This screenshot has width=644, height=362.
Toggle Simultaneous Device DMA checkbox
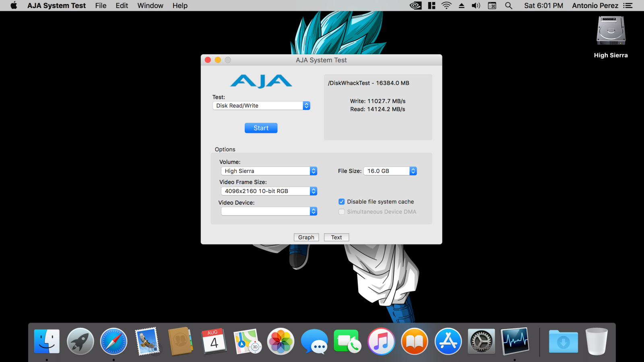[x=342, y=212]
